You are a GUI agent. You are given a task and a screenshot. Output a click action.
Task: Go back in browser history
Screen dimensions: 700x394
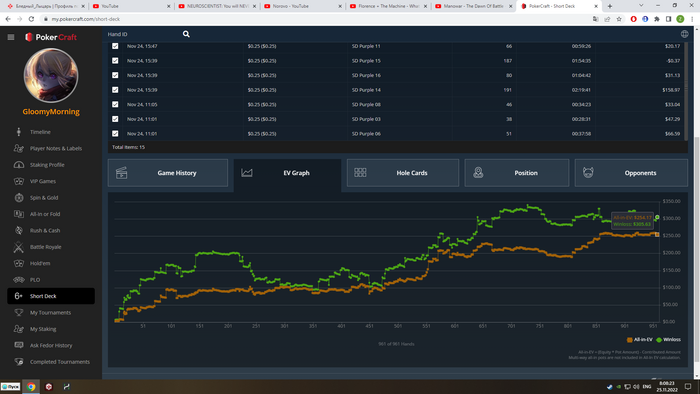click(x=8, y=19)
